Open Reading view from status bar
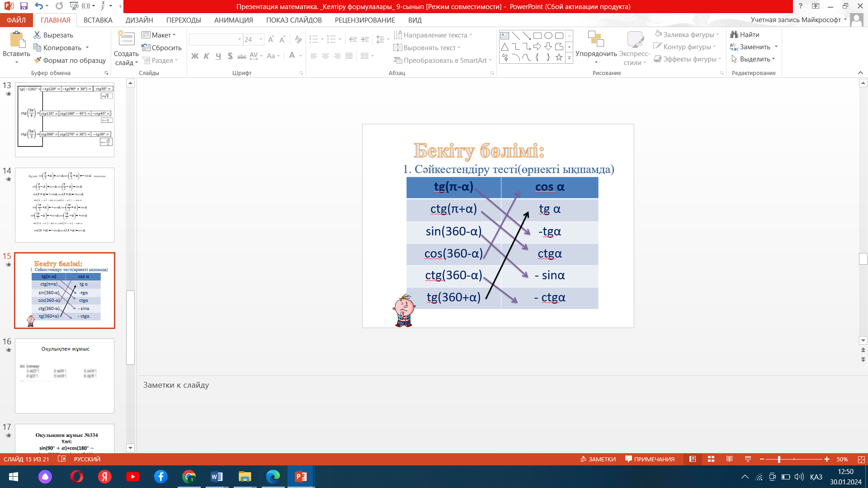 pos(729,459)
